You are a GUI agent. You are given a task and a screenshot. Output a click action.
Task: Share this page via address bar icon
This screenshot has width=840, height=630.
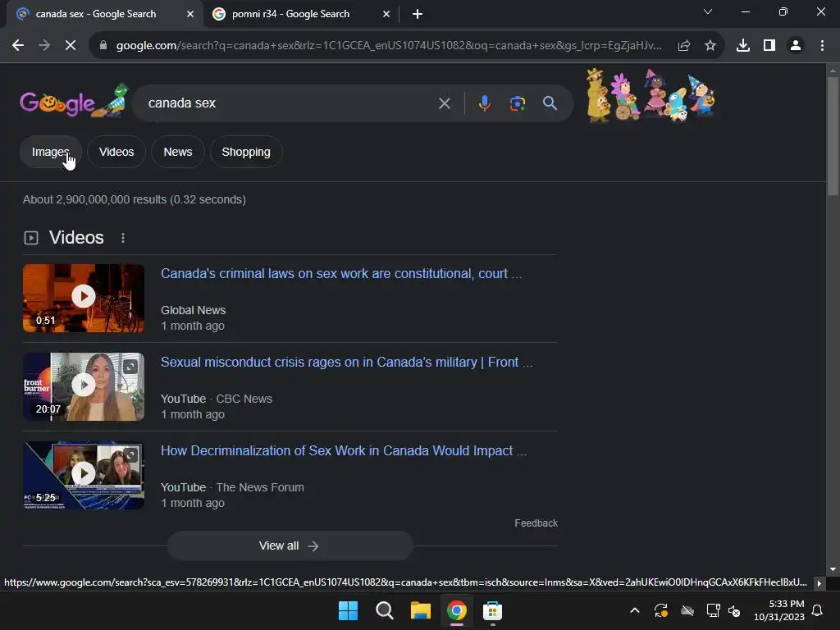coord(684,46)
